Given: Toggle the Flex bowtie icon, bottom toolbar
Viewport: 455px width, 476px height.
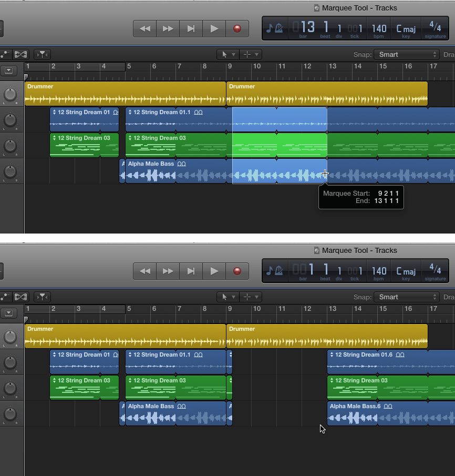Looking at the screenshot, I should click(20, 297).
